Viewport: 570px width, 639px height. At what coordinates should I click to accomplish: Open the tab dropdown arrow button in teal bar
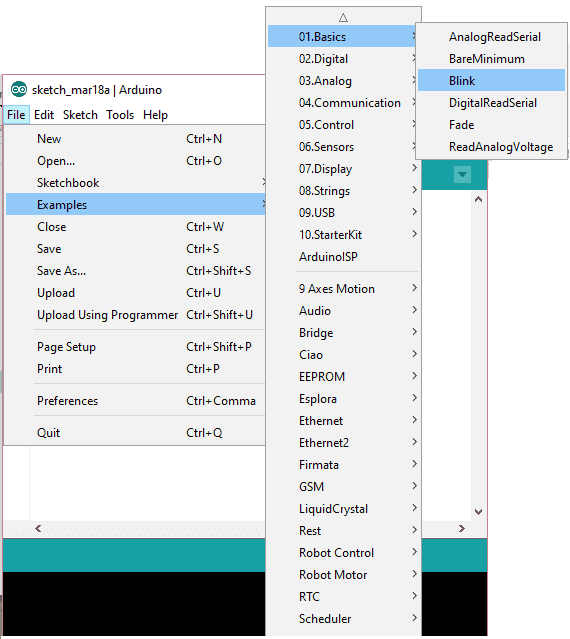(x=462, y=174)
